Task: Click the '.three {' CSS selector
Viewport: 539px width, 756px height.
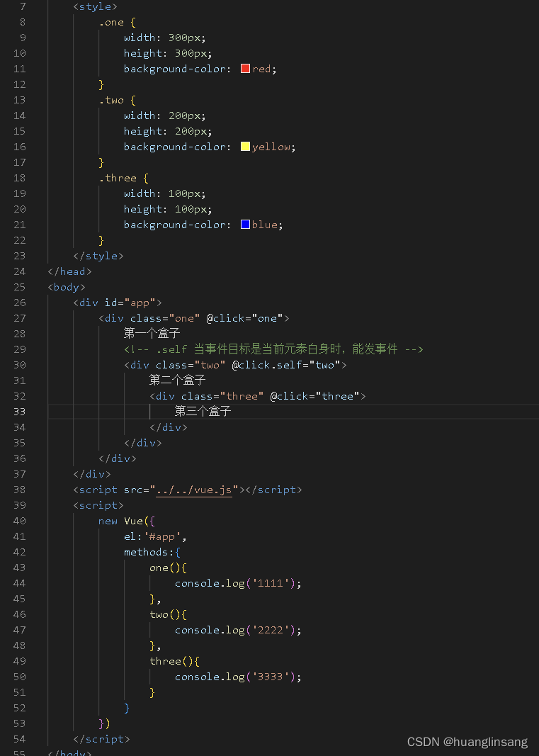Action: 123,178
